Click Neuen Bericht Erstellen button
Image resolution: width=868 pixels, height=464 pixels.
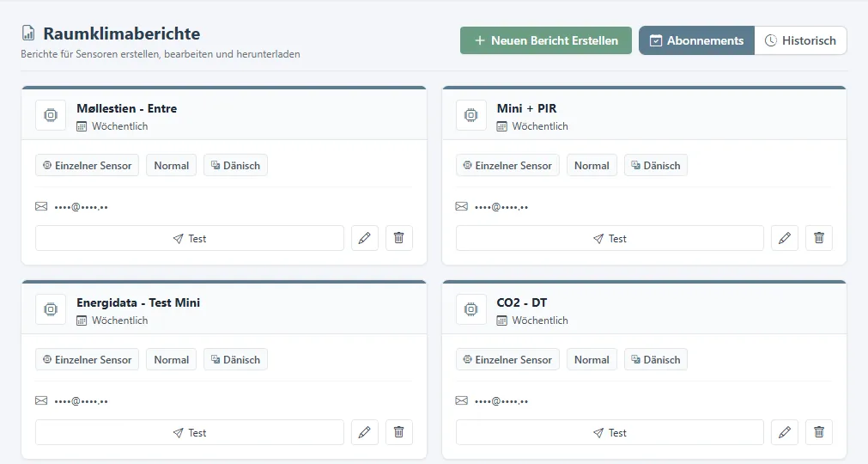point(546,40)
